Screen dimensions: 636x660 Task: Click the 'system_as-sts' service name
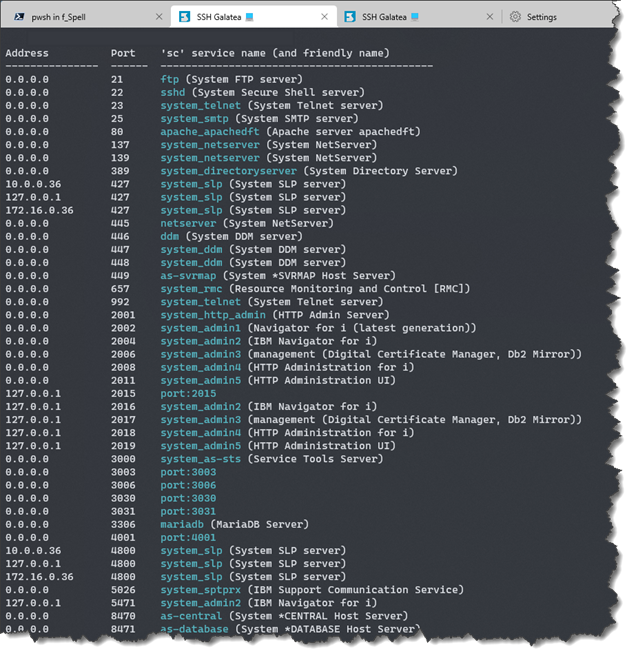[201, 459]
